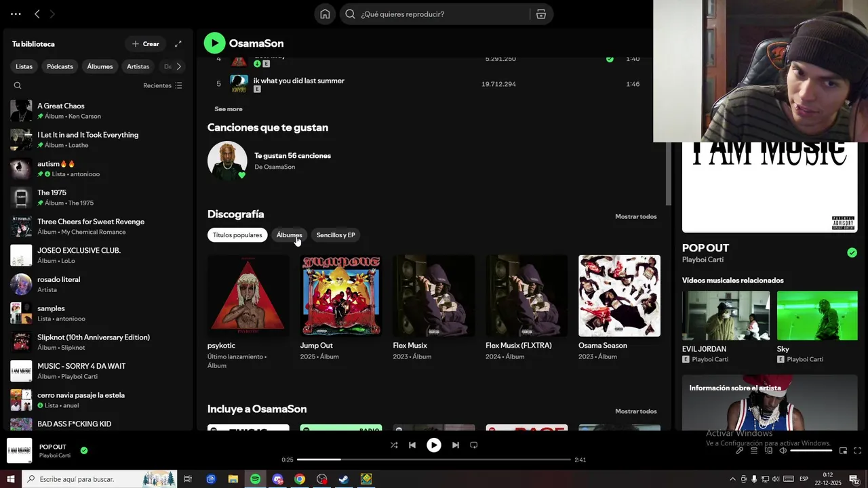Select the Álbumes discography filter
Viewport: 868px width, 488px height.
[x=290, y=235]
